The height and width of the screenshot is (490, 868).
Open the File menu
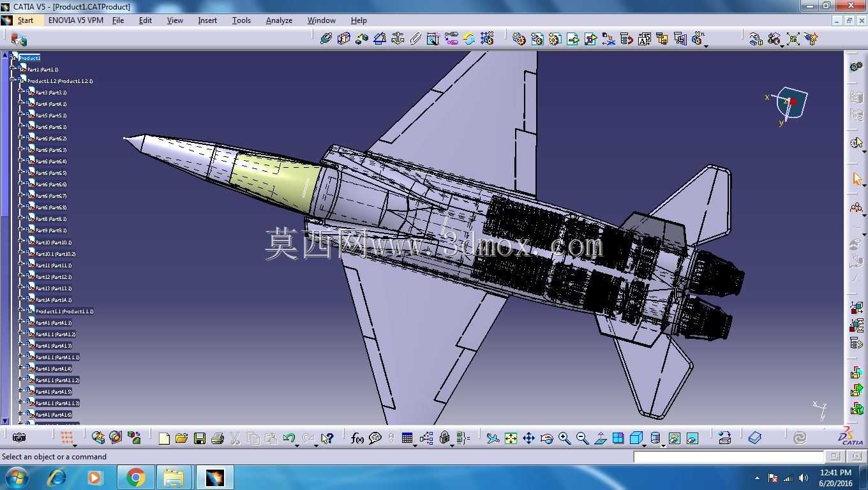pos(118,20)
